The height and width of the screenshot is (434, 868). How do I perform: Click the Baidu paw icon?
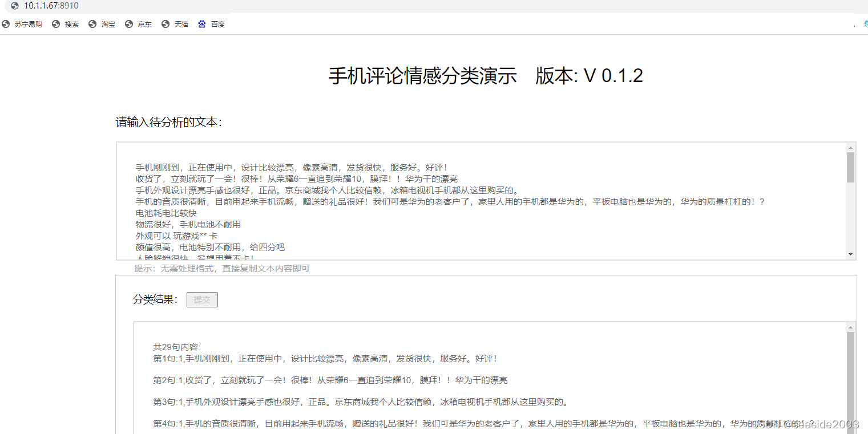tap(202, 25)
